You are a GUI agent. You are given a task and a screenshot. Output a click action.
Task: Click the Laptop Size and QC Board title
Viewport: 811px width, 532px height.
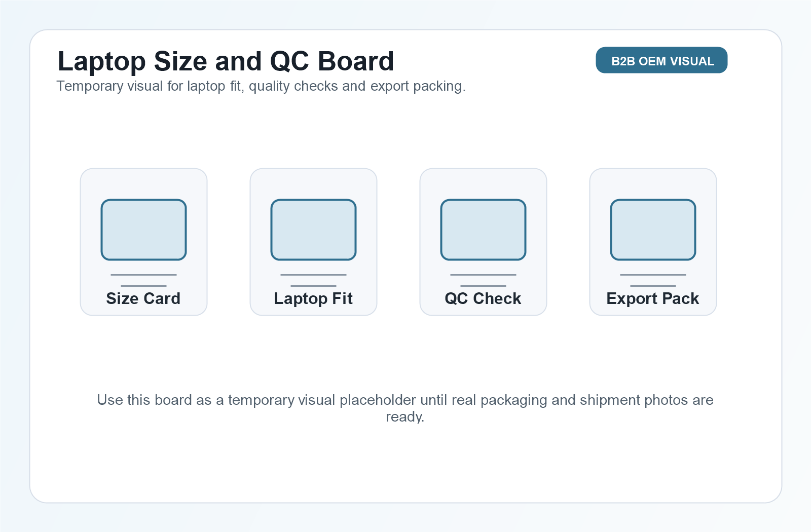226,61
